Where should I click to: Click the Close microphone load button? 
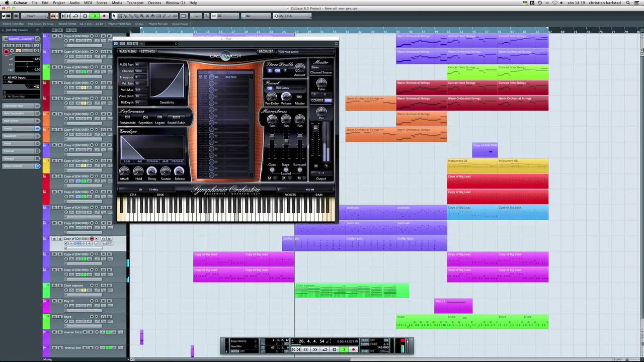(x=272, y=169)
